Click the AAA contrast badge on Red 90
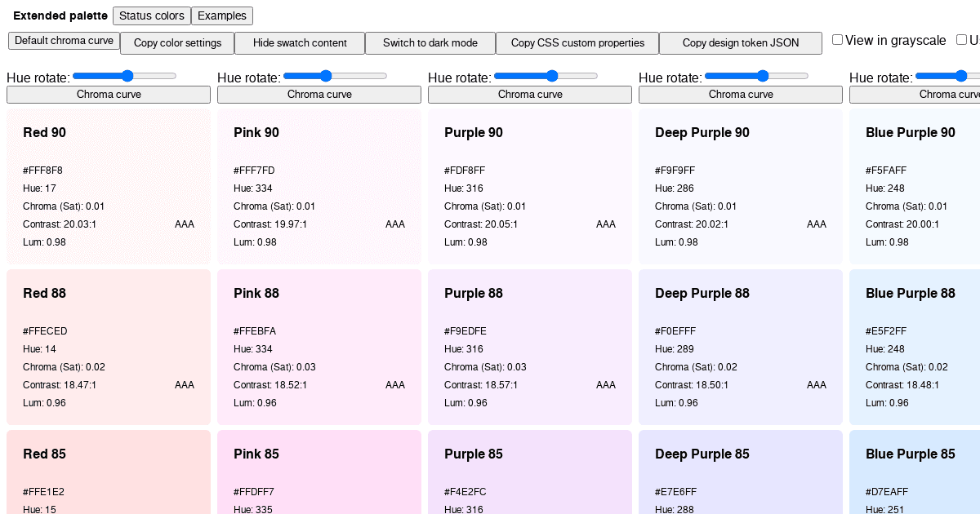Viewport: 980px width, 514px height. tap(184, 224)
